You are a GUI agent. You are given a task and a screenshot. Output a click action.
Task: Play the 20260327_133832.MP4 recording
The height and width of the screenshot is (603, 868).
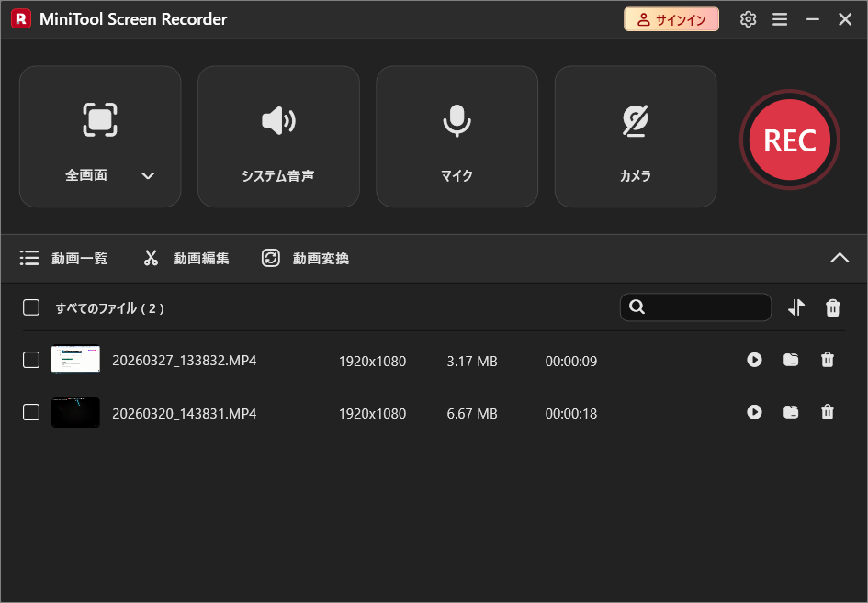click(x=754, y=360)
